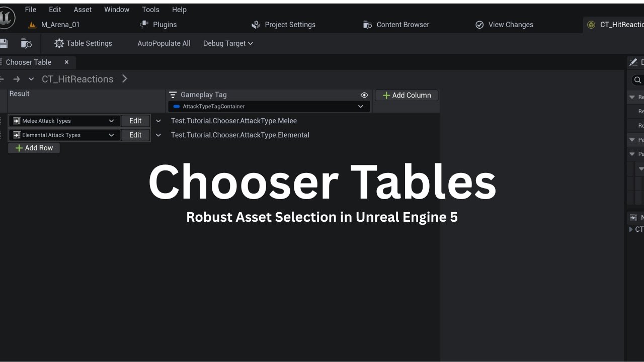Expand the Melee tag row chevron

click(158, 121)
